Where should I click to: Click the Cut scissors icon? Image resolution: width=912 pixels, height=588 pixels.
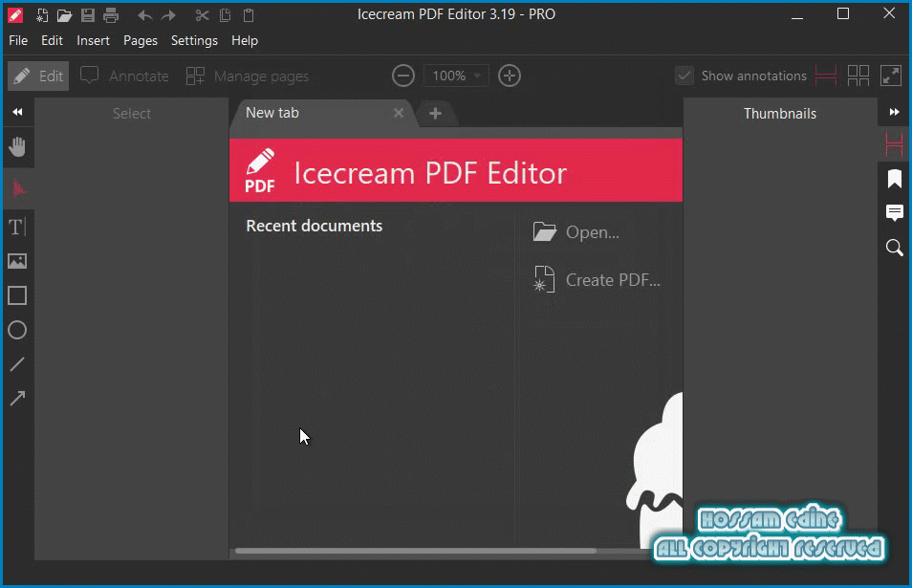tap(202, 15)
